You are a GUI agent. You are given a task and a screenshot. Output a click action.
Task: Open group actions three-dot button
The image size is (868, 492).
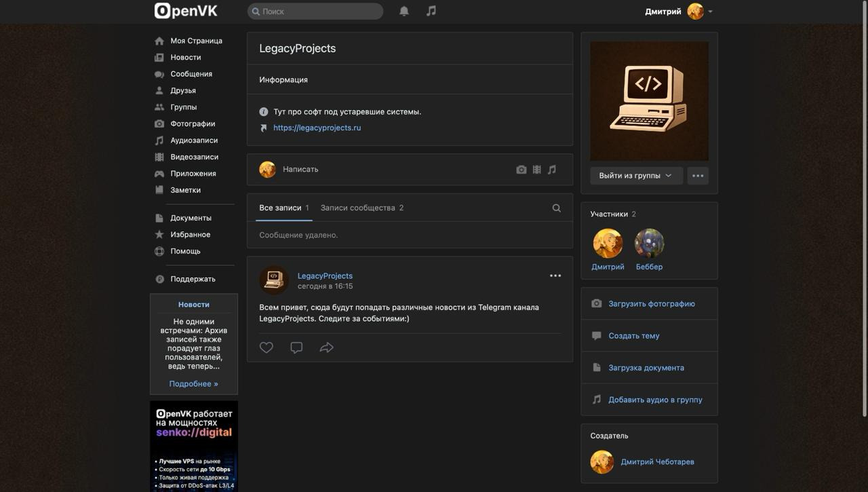click(x=698, y=176)
